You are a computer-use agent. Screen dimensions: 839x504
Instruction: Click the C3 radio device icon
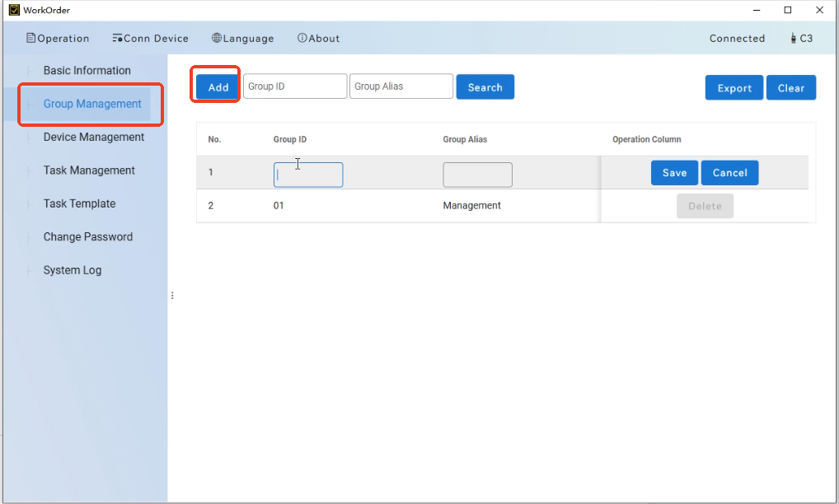pyautogui.click(x=793, y=39)
